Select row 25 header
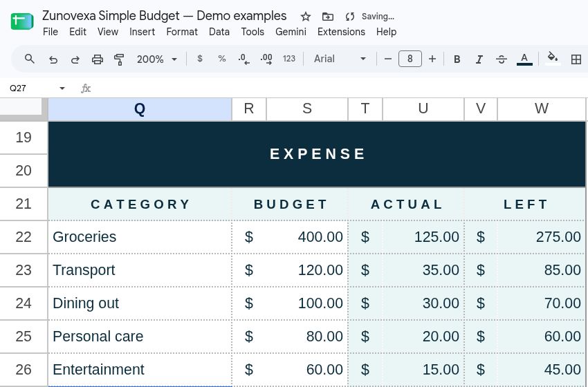The image size is (588, 387). 24,337
